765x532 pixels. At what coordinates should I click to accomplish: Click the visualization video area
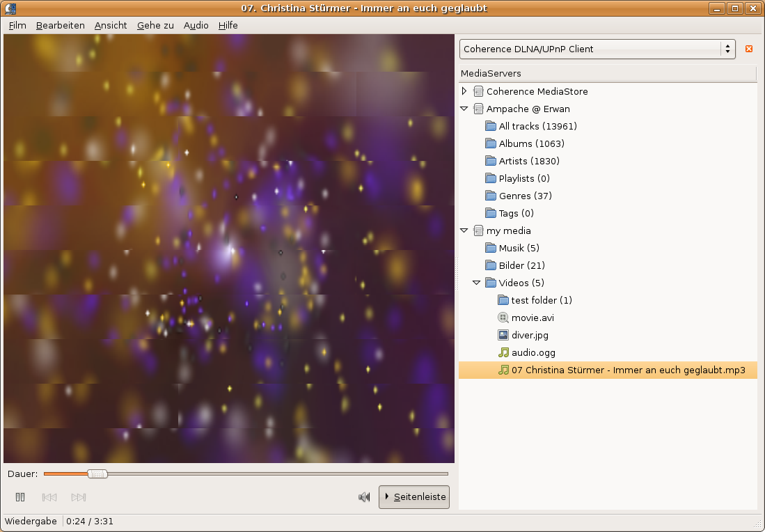click(229, 249)
